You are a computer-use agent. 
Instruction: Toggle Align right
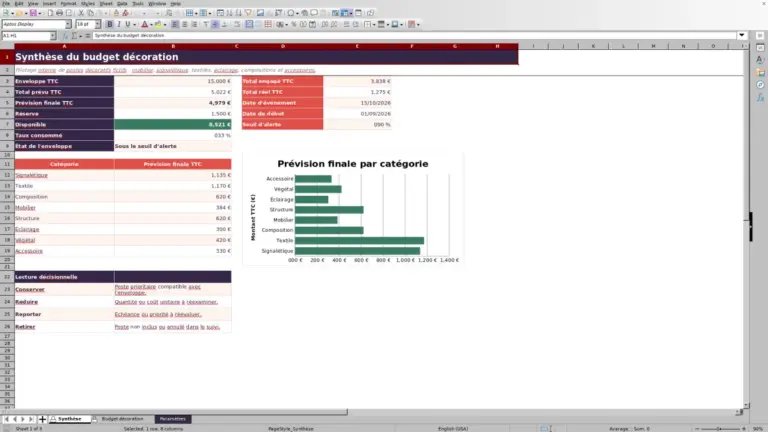194,24
